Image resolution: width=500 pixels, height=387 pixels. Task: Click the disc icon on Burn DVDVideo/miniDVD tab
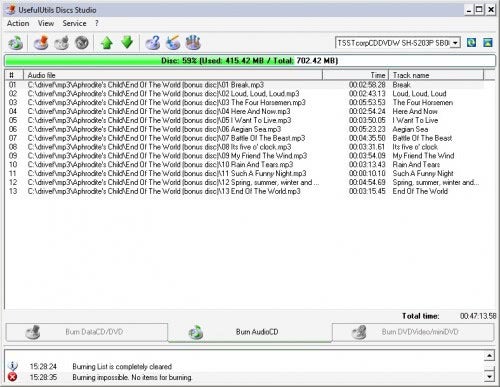click(359, 332)
